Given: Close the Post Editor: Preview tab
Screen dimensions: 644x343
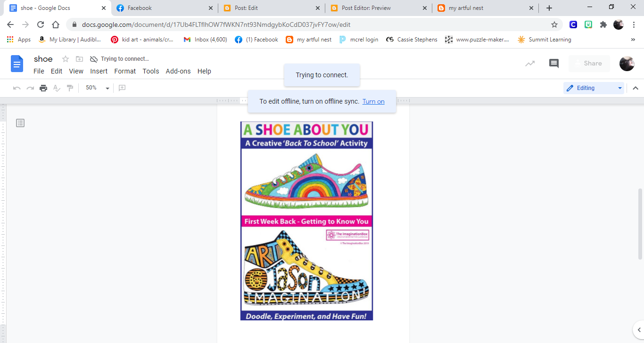Looking at the screenshot, I should point(424,8).
